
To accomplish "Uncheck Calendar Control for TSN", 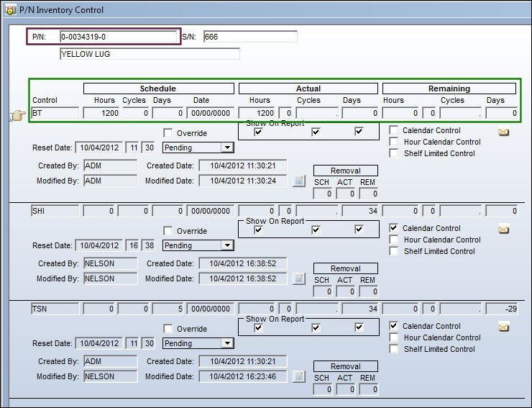I will click(x=393, y=326).
